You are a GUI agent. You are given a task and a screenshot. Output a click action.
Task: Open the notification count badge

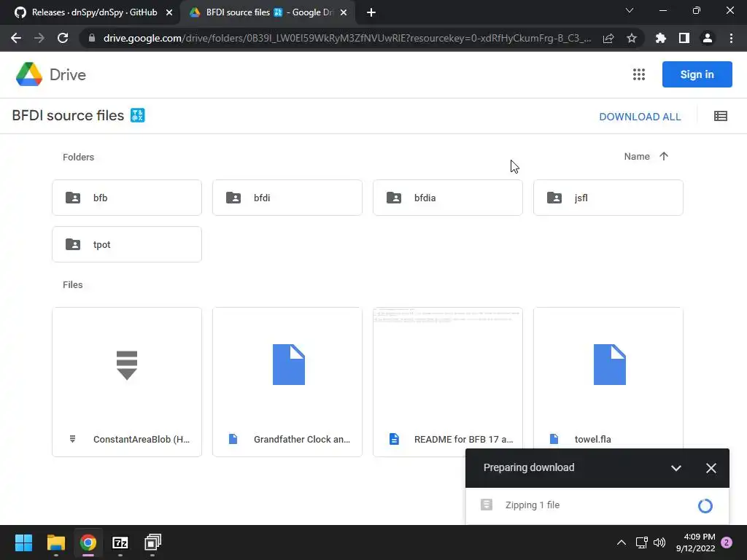727,542
